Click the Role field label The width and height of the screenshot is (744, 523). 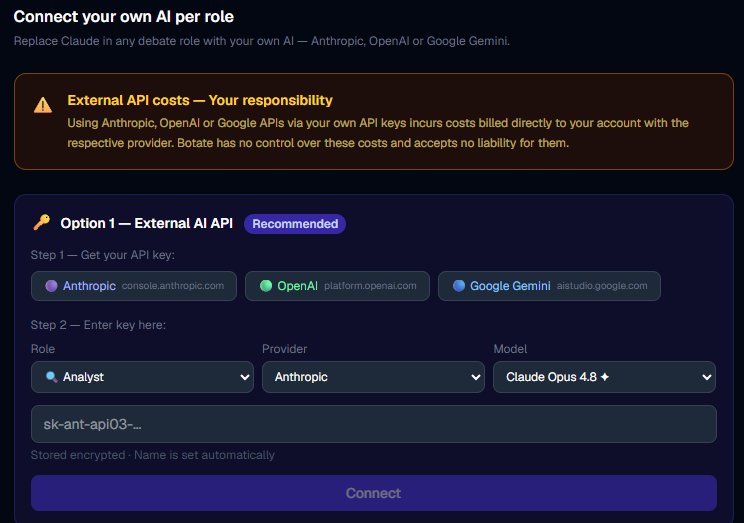pos(43,349)
